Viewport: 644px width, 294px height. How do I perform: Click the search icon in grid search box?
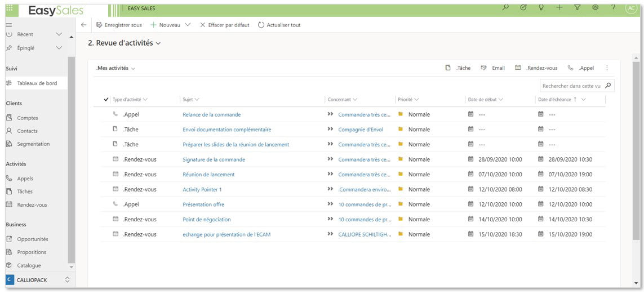click(x=608, y=86)
